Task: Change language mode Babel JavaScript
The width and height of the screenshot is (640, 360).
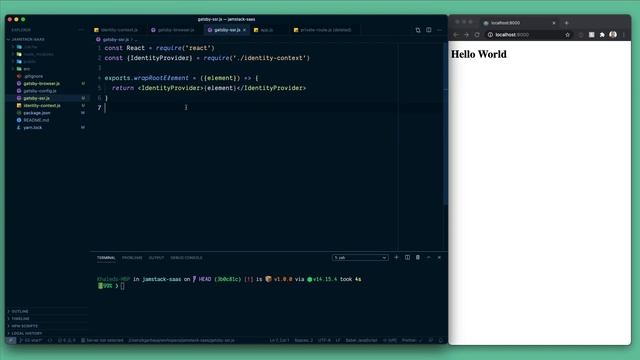Action: click(x=361, y=340)
